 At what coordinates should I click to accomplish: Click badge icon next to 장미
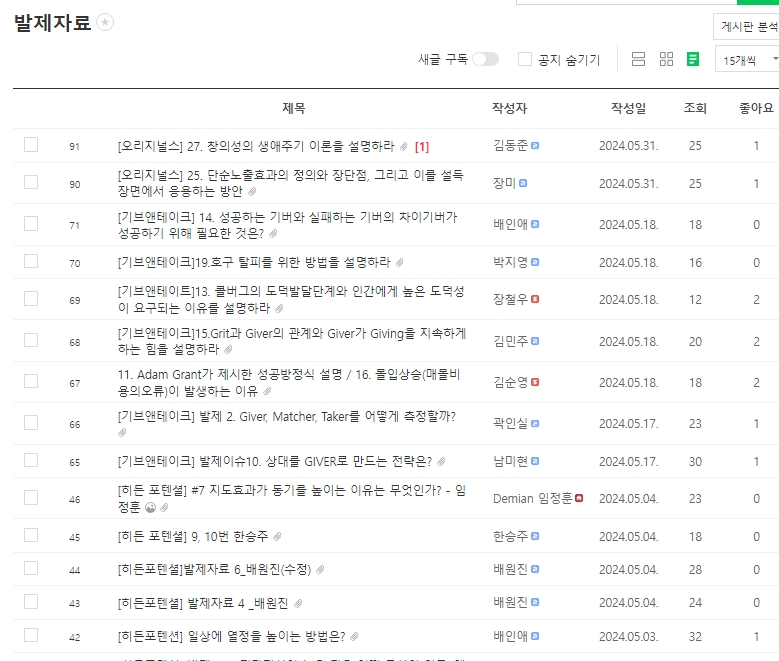click(x=523, y=183)
